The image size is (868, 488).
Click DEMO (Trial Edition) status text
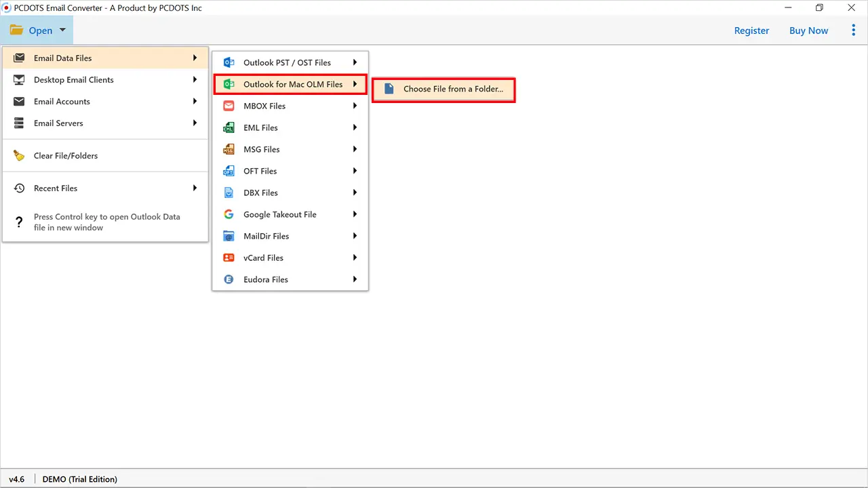point(80,479)
